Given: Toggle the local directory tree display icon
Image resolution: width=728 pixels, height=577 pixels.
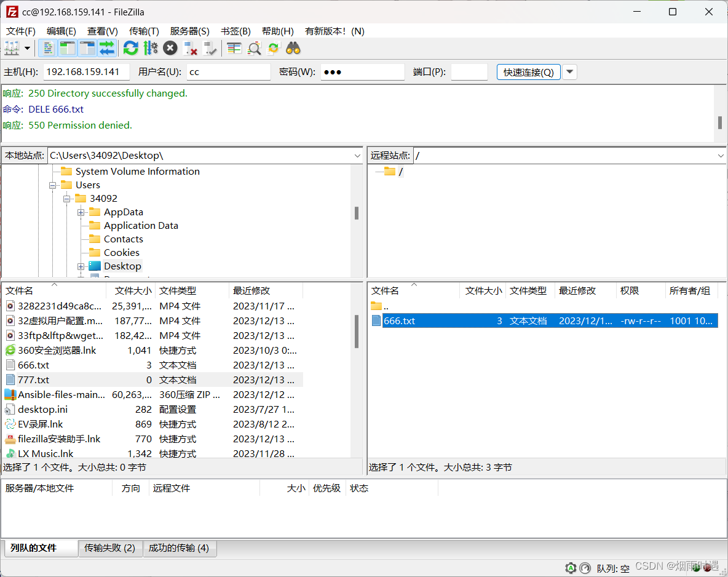Looking at the screenshot, I should pos(67,49).
